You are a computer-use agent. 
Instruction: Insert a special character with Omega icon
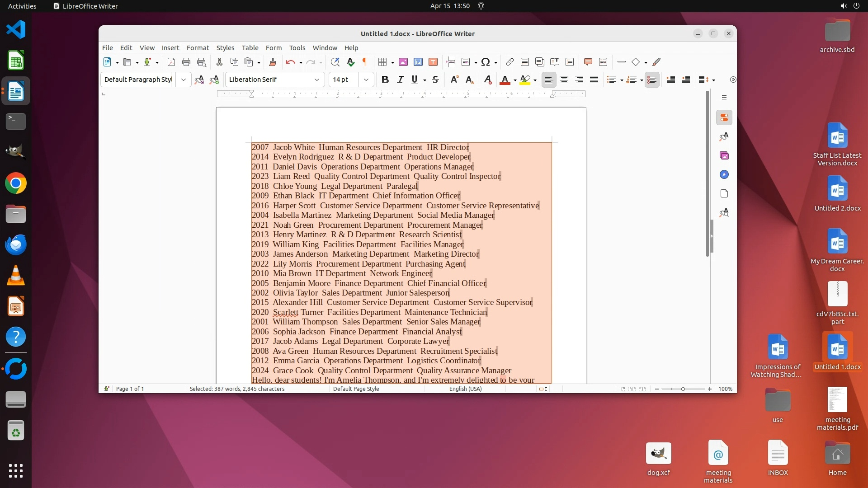pos(486,62)
